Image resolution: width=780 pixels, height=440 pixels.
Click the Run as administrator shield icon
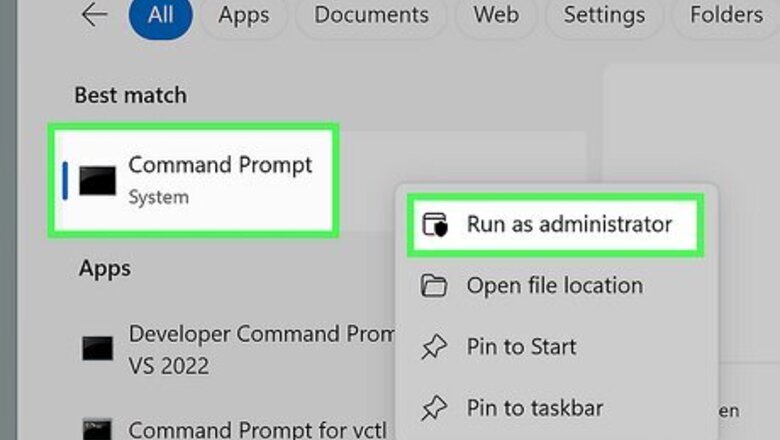click(x=435, y=225)
